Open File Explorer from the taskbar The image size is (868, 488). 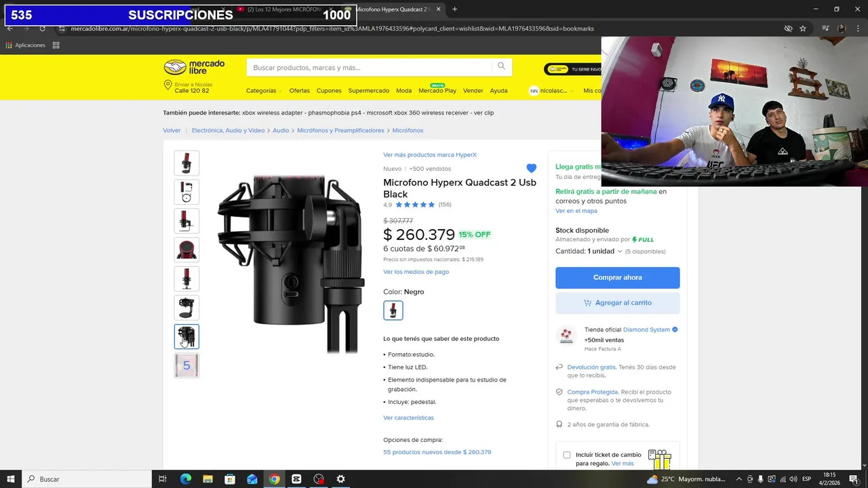click(208, 479)
